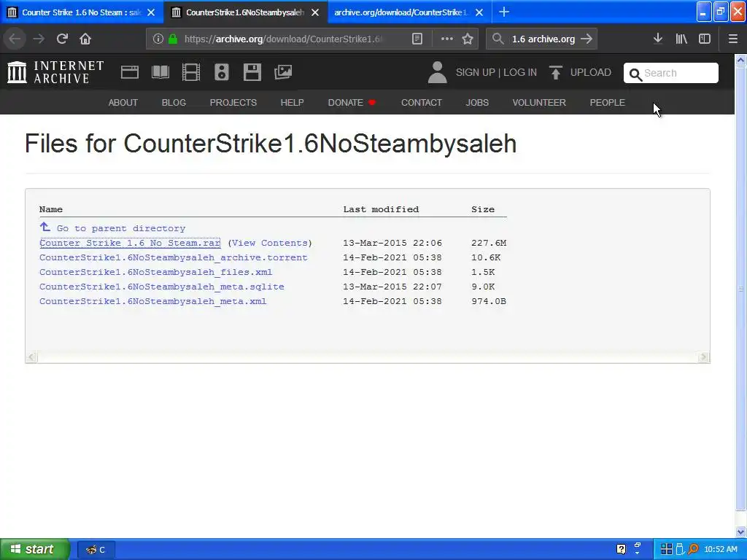Switch to Counter Strike 1.6 No Steam tab
The image size is (747, 560).
point(82,12)
